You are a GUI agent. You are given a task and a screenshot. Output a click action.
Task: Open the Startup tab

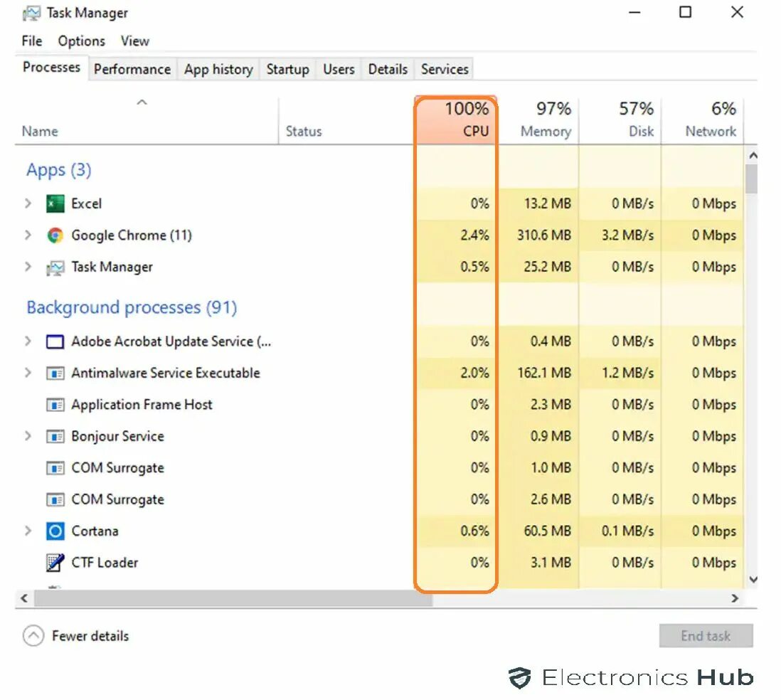(287, 69)
